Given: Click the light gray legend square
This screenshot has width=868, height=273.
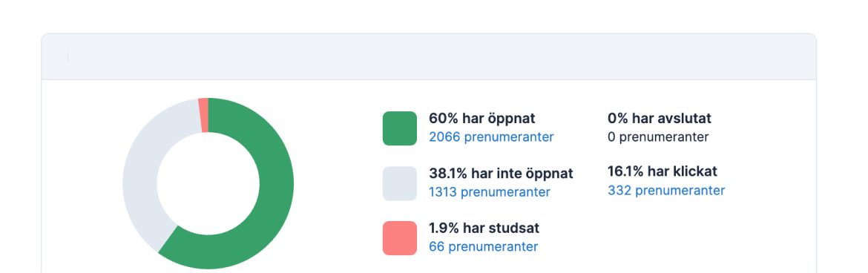Looking at the screenshot, I should coord(399,183).
